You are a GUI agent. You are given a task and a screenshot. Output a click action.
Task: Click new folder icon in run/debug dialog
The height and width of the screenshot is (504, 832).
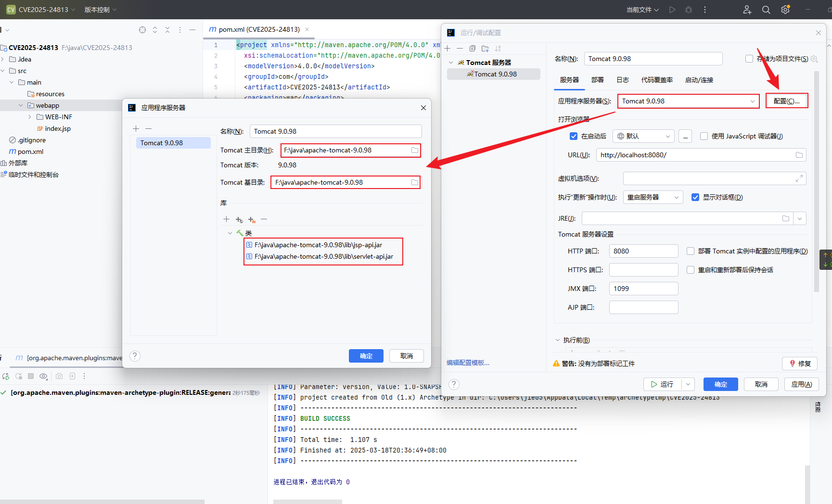(485, 49)
